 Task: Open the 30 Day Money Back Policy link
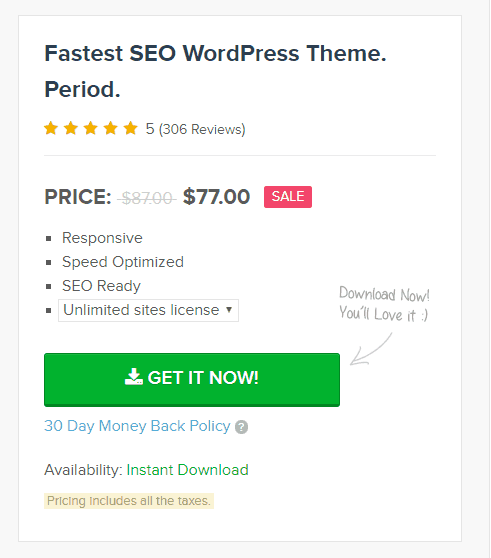(137, 426)
